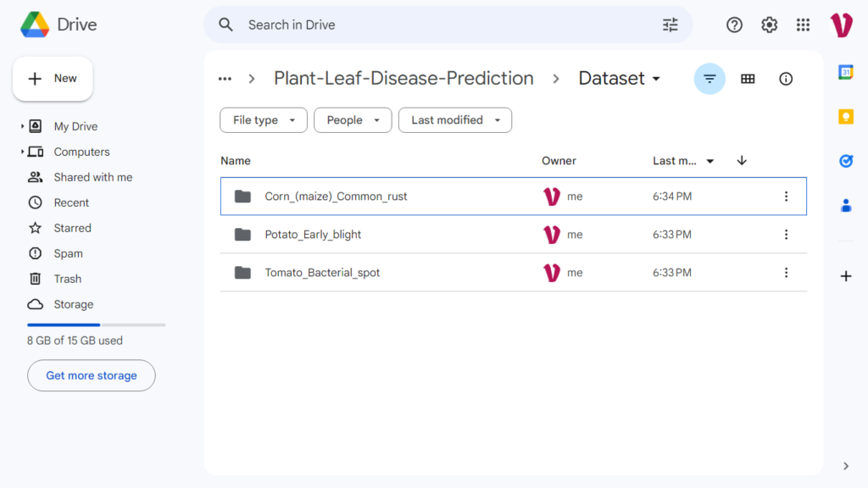Open Google Keep side panel
This screenshot has height=488, width=868.
coord(846,117)
